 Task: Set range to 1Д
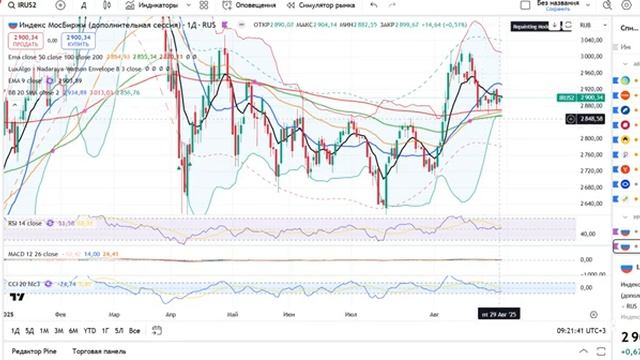tap(15, 331)
